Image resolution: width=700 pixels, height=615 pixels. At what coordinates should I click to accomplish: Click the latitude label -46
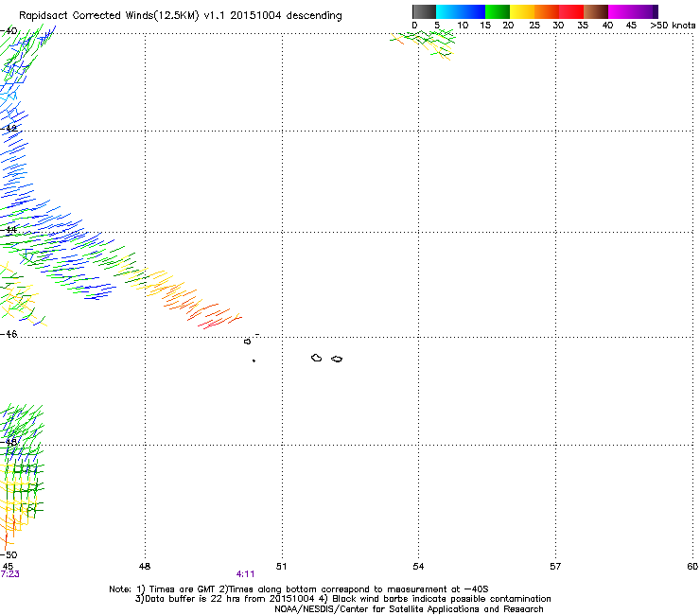tap(9, 334)
